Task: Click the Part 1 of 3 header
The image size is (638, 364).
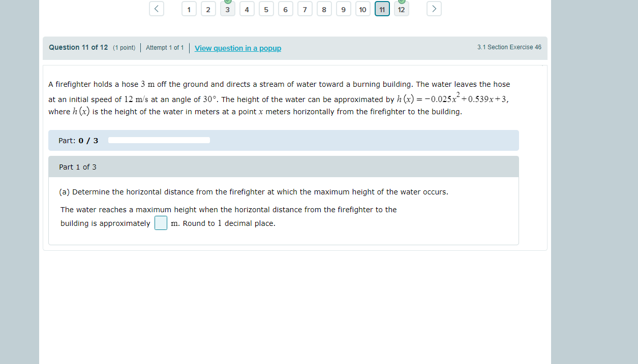Action: [x=284, y=167]
